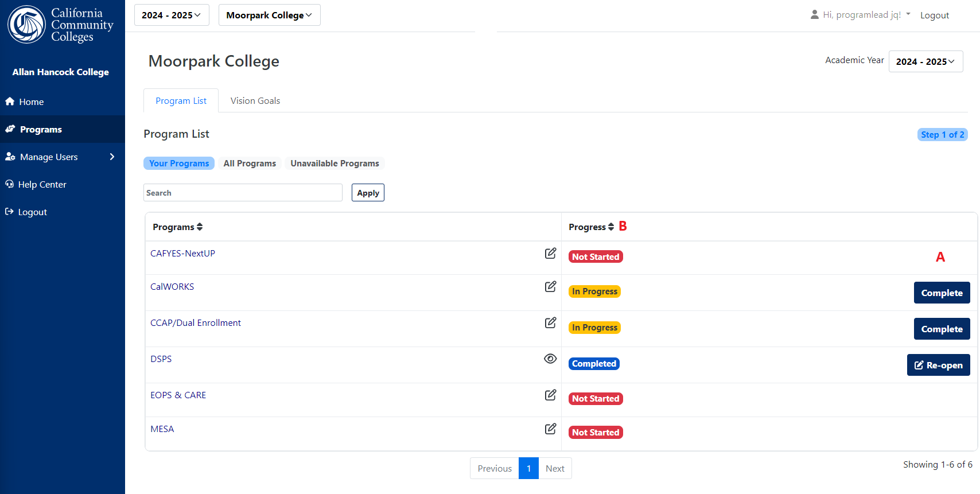View DSPS using the eye icon

[x=550, y=359]
